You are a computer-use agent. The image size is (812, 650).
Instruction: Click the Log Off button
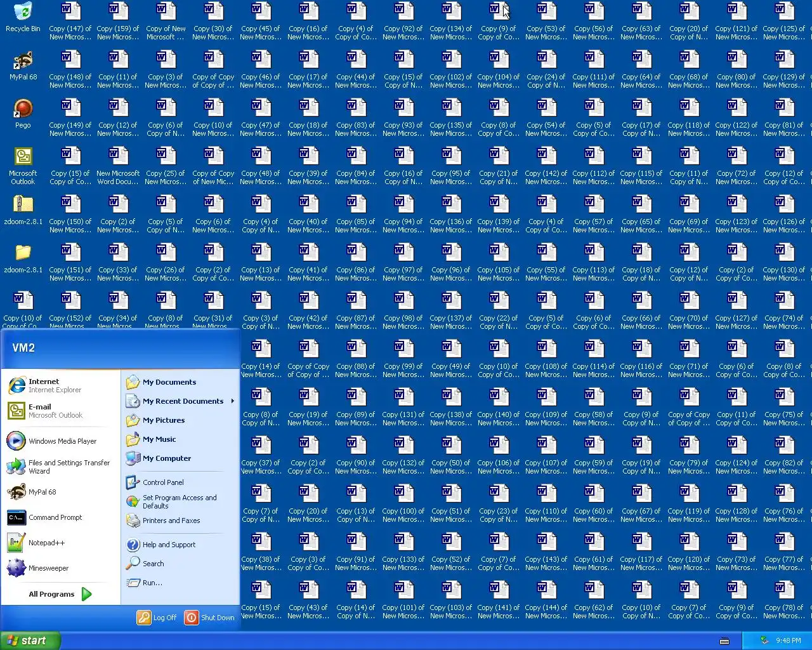tap(157, 618)
